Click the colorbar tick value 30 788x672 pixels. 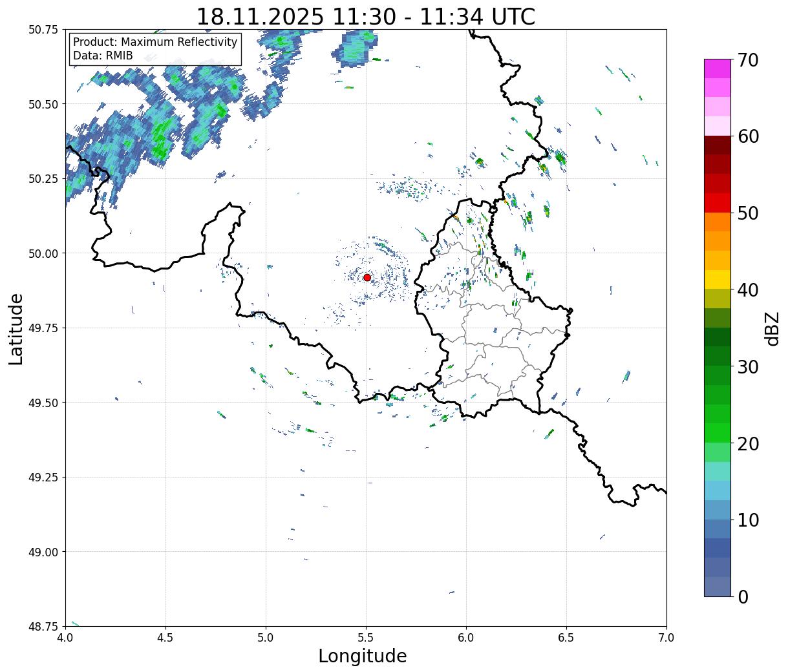747,367
